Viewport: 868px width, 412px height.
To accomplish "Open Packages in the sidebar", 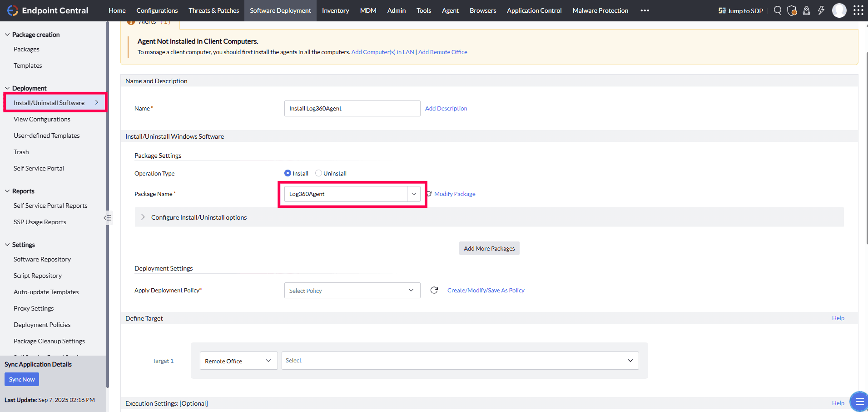I will point(26,49).
